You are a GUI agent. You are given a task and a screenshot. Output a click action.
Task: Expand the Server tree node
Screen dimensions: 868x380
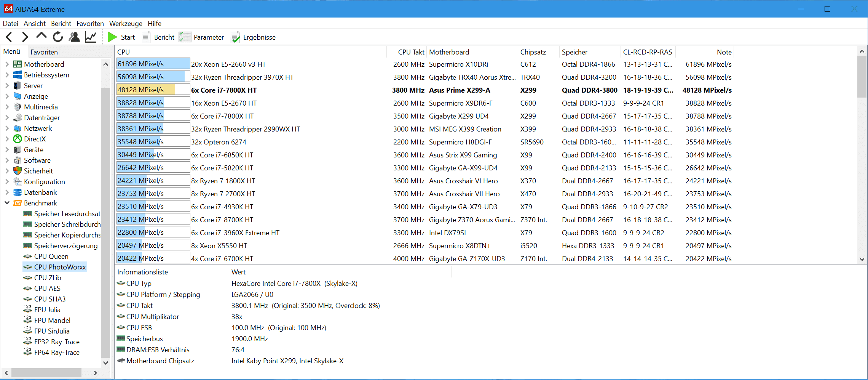click(7, 85)
